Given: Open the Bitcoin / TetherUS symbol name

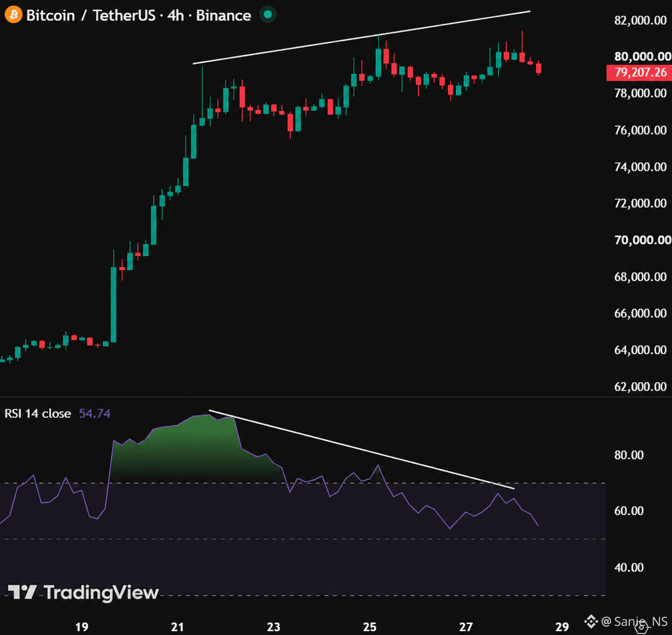Looking at the screenshot, I should pyautogui.click(x=91, y=16).
